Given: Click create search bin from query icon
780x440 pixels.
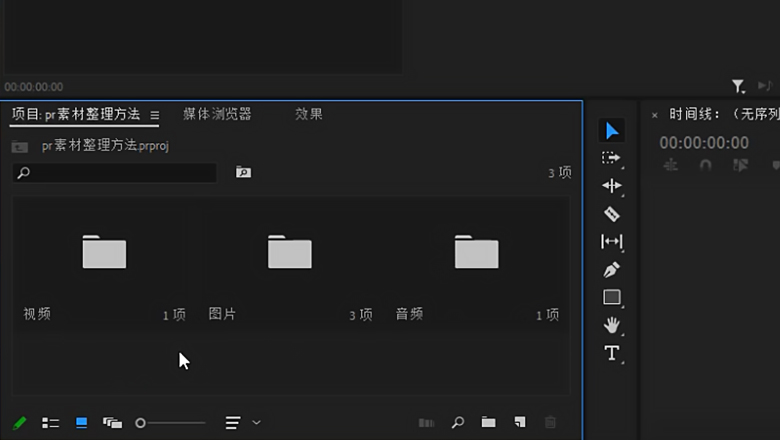Looking at the screenshot, I should (243, 172).
